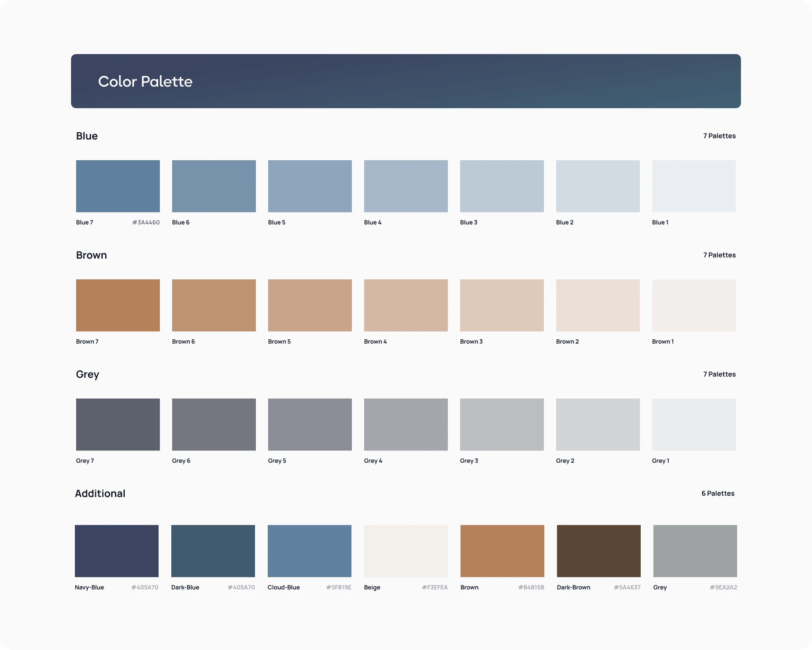Click the Beige swatch
This screenshot has width=812, height=650.
click(x=406, y=551)
